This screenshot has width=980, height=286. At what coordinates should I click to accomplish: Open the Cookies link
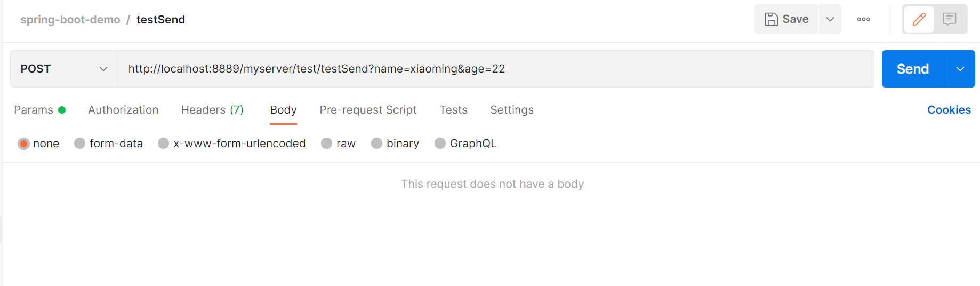[949, 110]
